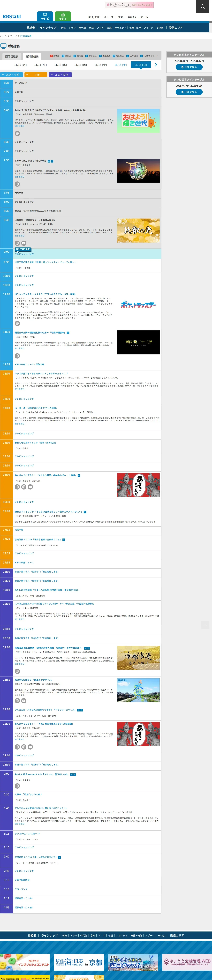Click the KBS京都 logo
Screen dimensions: 212x980
click(12, 17)
